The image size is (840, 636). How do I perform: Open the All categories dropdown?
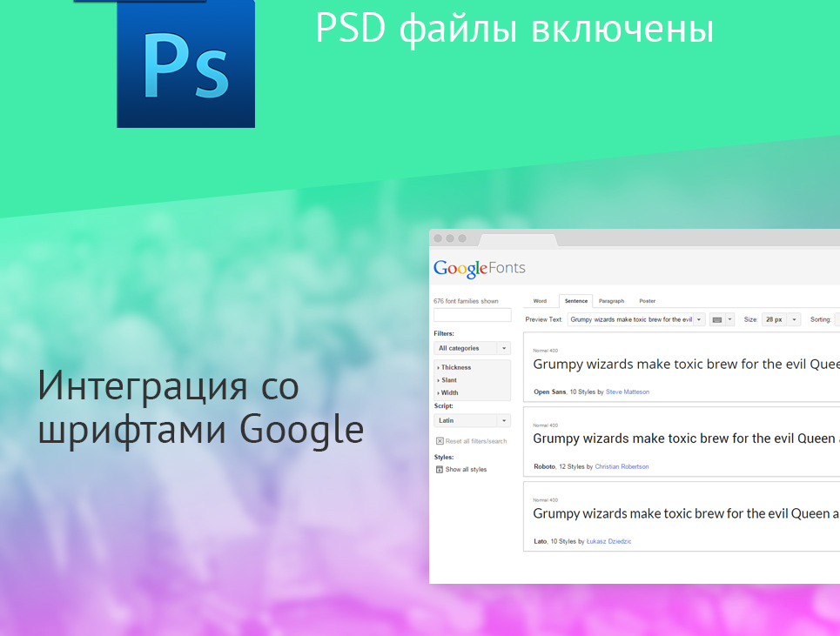(472, 348)
